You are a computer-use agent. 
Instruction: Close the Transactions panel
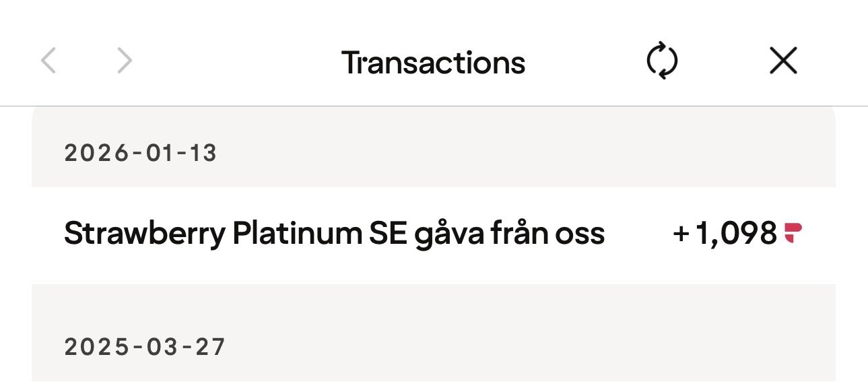pyautogui.click(x=783, y=62)
